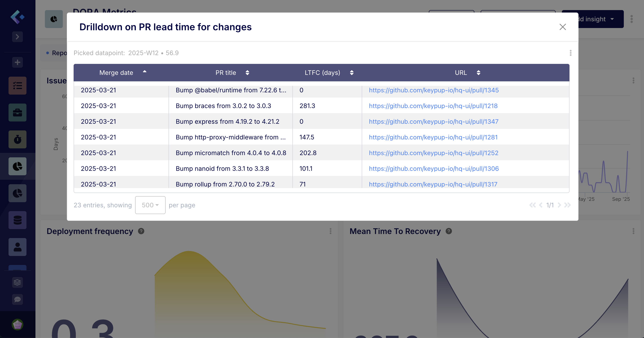Select the Bump braces table row
Screen dimensions: 644x338
pos(223,106)
